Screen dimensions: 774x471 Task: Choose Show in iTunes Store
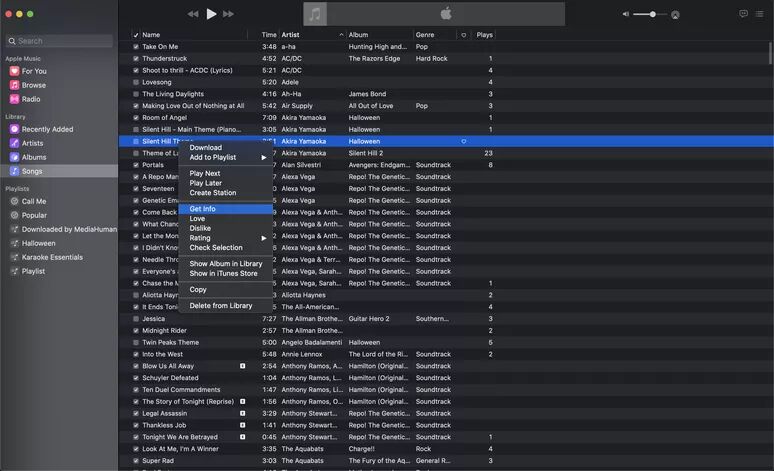click(226, 274)
